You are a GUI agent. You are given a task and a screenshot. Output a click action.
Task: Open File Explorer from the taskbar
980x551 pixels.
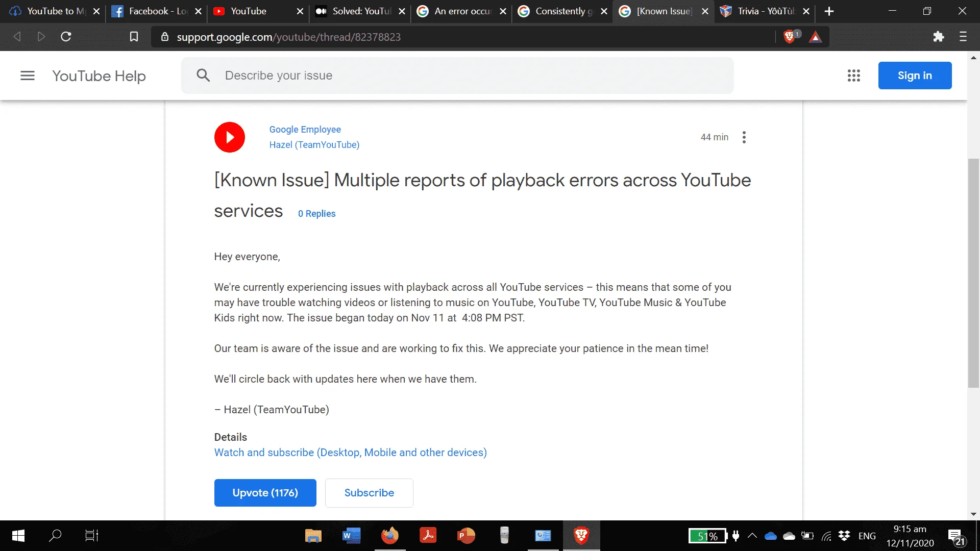click(313, 536)
